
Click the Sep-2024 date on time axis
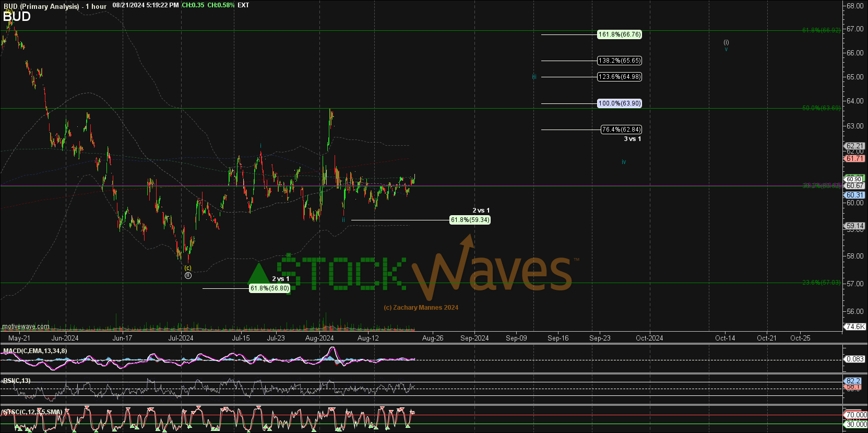click(x=474, y=338)
